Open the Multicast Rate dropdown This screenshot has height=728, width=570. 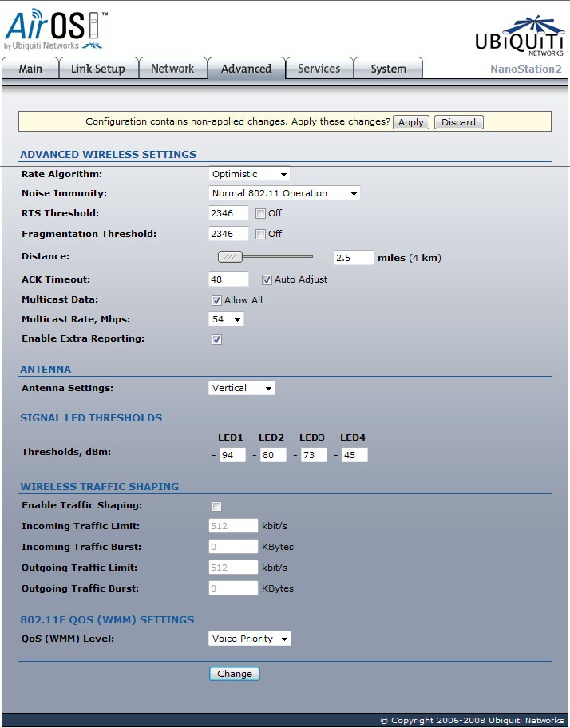click(x=226, y=319)
